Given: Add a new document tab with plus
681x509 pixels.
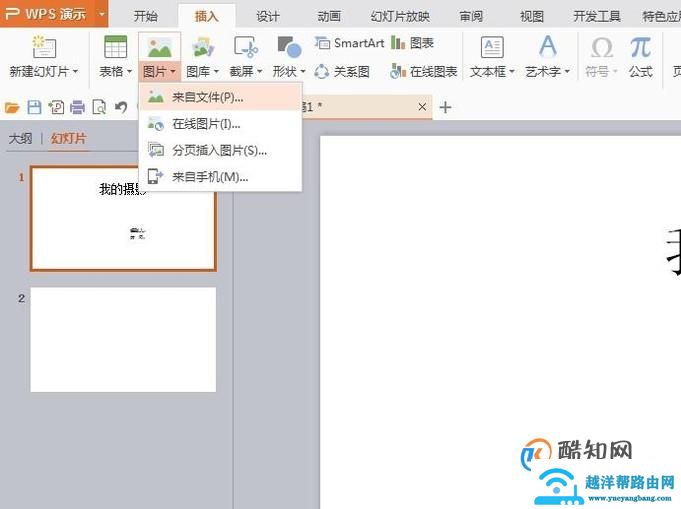Looking at the screenshot, I should [445, 107].
